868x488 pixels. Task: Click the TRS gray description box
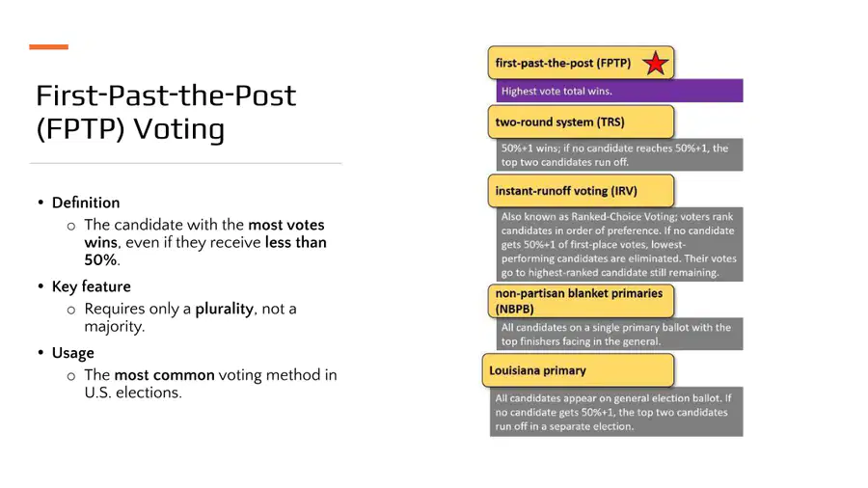tap(619, 155)
